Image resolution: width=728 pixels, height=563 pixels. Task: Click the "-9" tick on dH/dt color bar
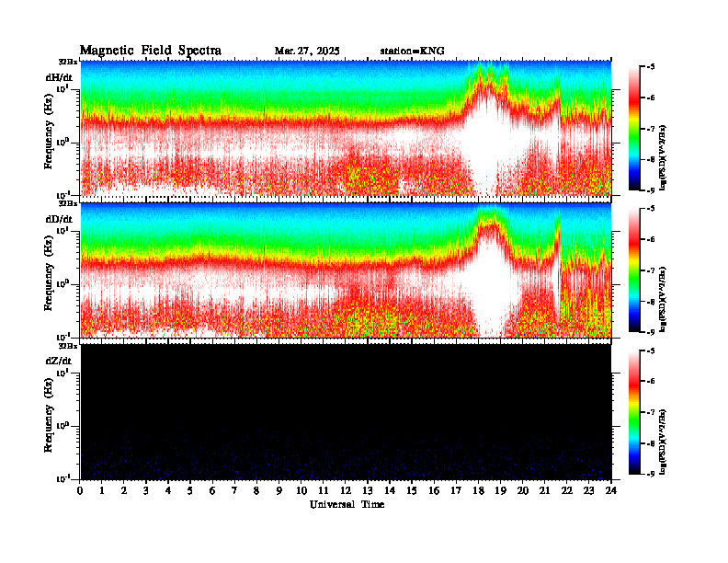pos(651,190)
